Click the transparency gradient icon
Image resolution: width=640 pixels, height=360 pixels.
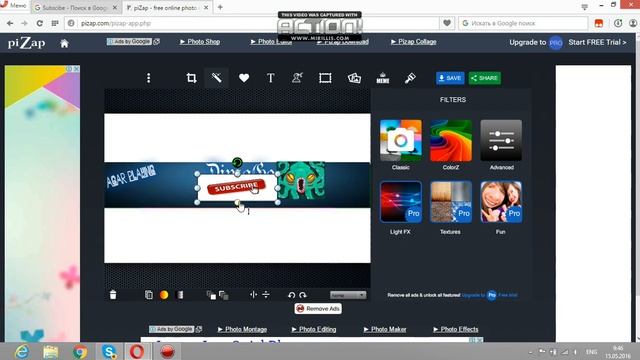(180, 295)
